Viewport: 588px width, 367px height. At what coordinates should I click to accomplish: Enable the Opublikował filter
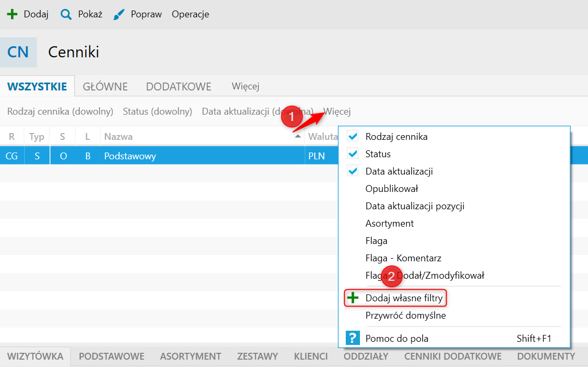pos(391,188)
